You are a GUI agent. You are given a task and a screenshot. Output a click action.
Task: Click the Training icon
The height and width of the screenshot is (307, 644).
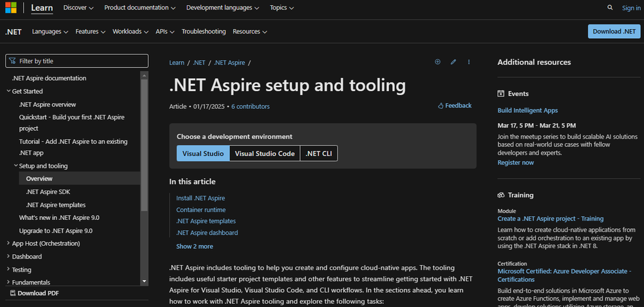tap(500, 195)
